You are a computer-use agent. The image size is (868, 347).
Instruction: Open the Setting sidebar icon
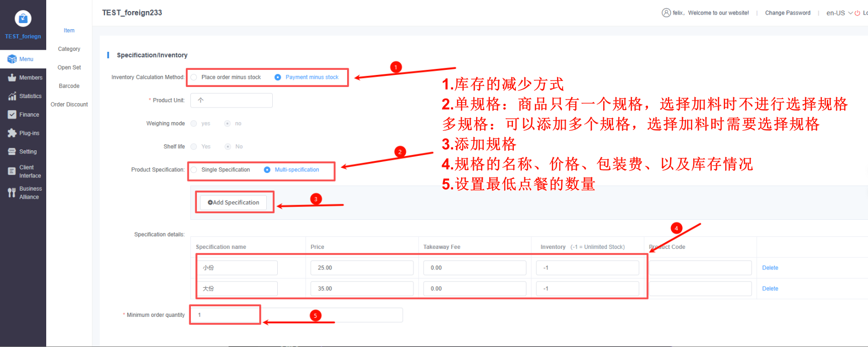(x=12, y=151)
